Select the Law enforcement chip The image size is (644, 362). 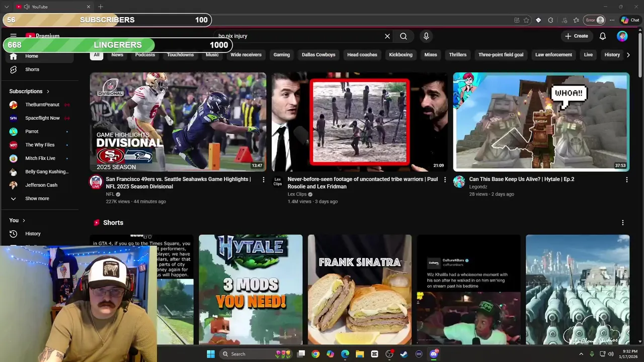(x=553, y=55)
